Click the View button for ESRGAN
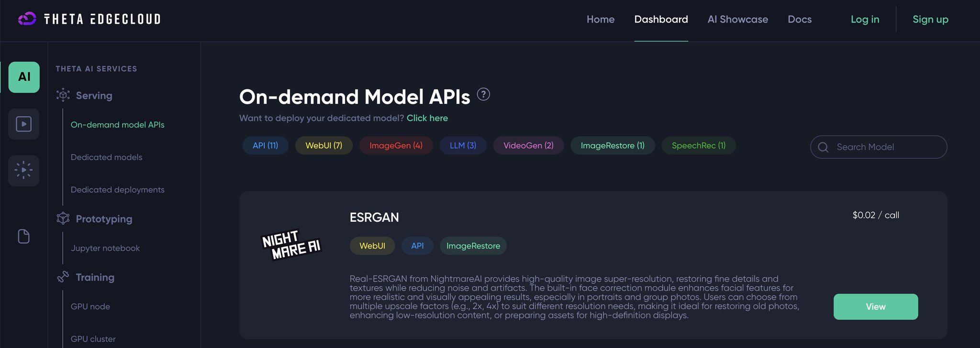The image size is (980, 348). (875, 306)
